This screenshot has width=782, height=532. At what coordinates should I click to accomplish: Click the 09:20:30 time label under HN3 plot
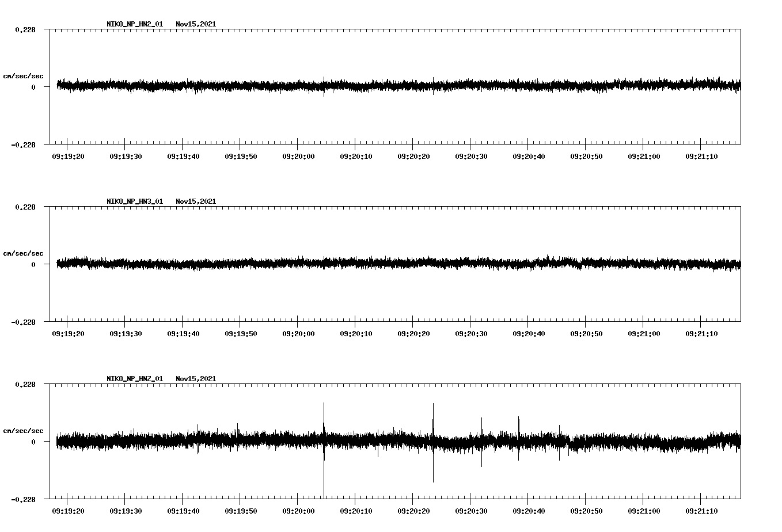471,333
